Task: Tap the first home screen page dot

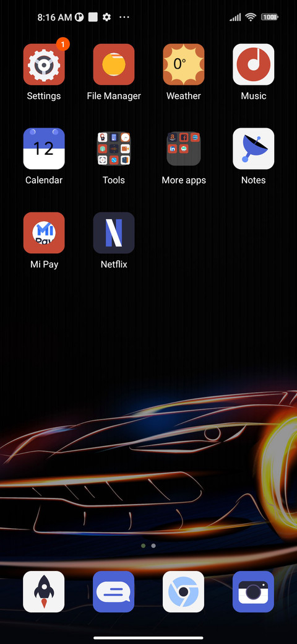Action: pyautogui.click(x=143, y=546)
